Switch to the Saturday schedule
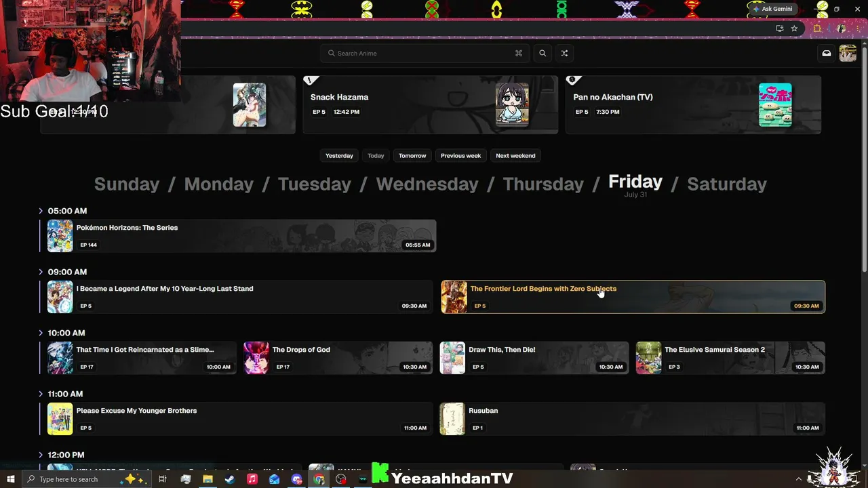 coord(727,184)
